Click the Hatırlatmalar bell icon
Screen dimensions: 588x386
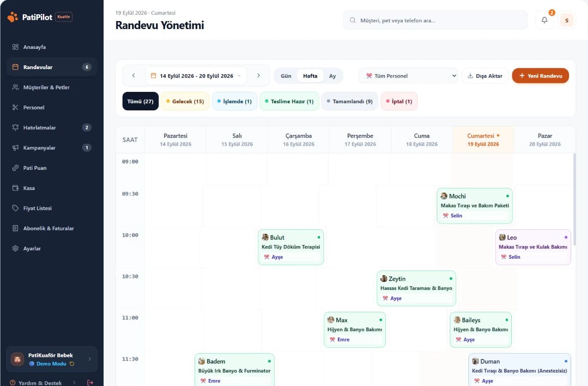click(15, 127)
